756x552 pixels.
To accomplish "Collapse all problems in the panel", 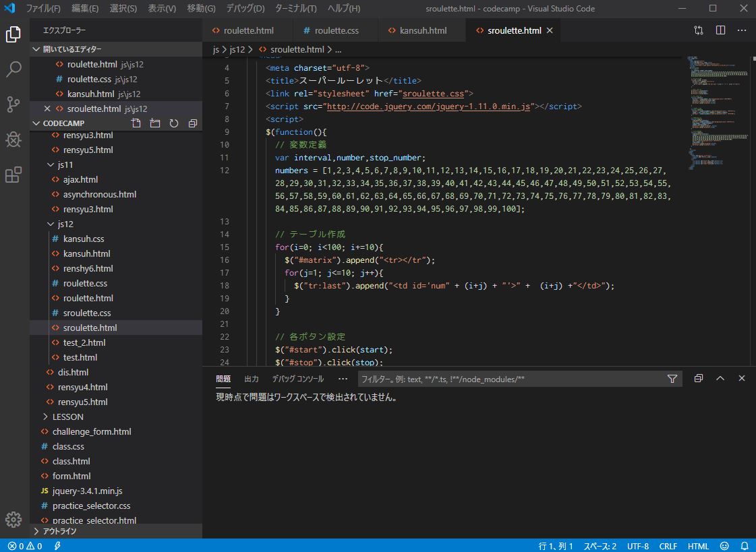I will click(x=699, y=379).
